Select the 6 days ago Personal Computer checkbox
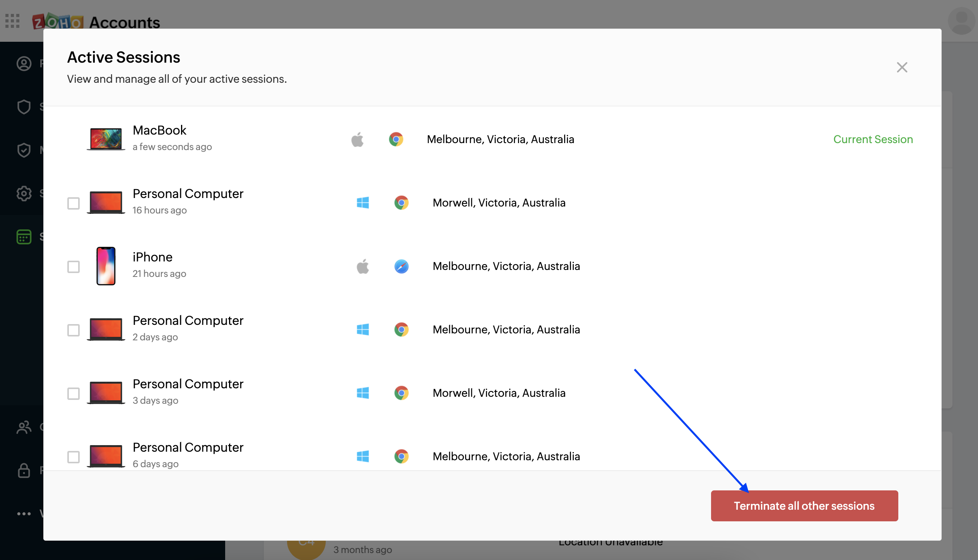 74,457
